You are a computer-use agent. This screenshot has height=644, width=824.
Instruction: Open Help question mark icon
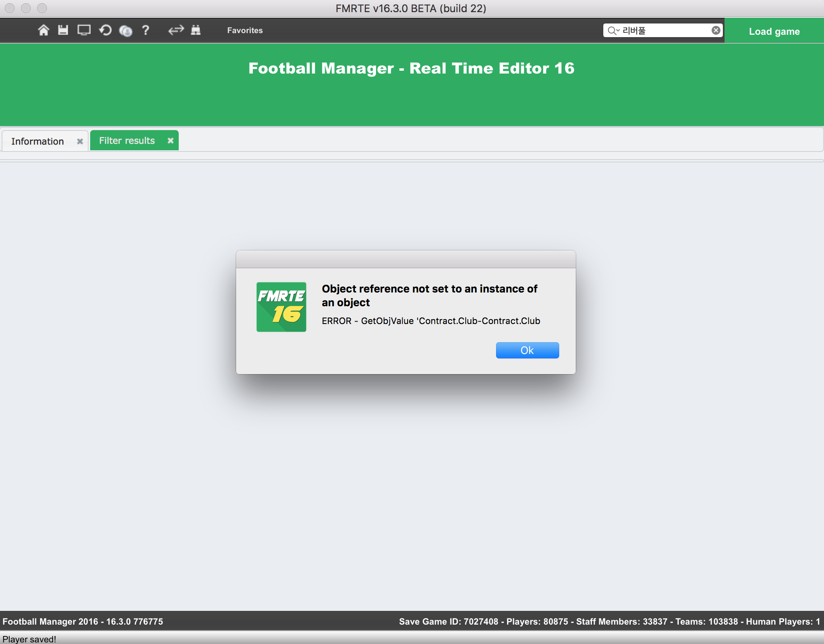click(x=146, y=30)
